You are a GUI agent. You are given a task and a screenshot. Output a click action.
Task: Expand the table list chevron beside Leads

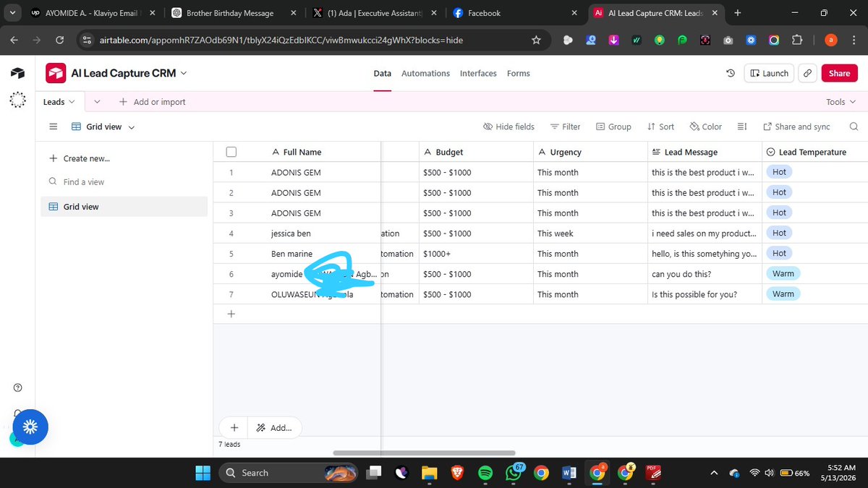point(98,102)
